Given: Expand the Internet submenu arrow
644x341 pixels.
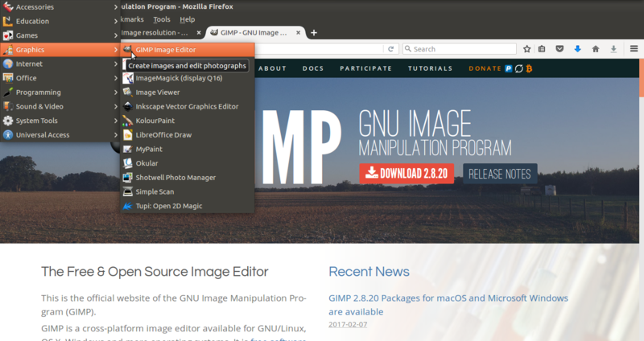Looking at the screenshot, I should tap(116, 64).
